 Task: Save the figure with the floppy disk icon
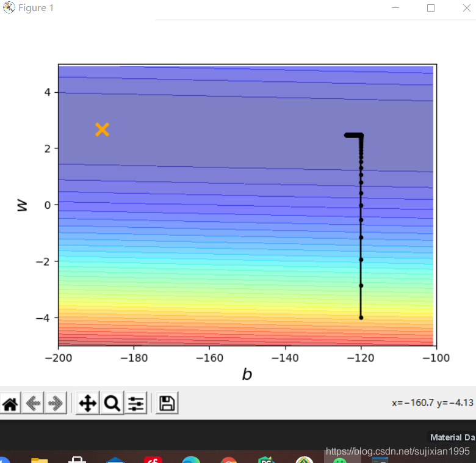pos(167,404)
